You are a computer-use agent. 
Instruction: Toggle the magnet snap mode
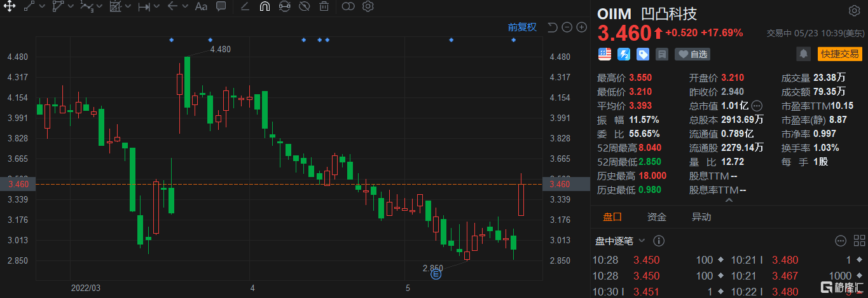click(x=265, y=7)
